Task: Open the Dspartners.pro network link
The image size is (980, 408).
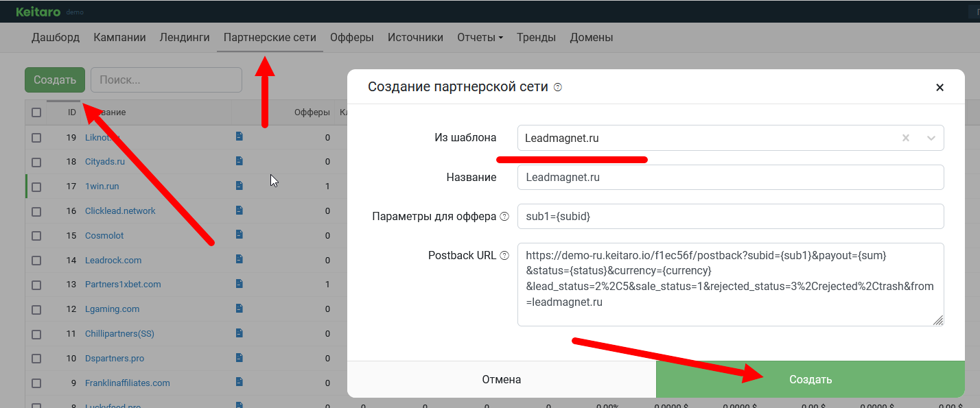Action: (x=115, y=359)
